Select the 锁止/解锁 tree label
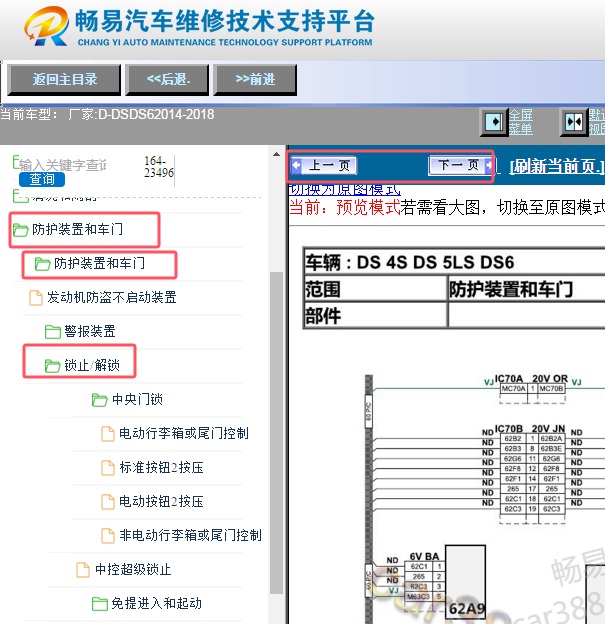Image resolution: width=605 pixels, height=624 pixels. tap(92, 365)
